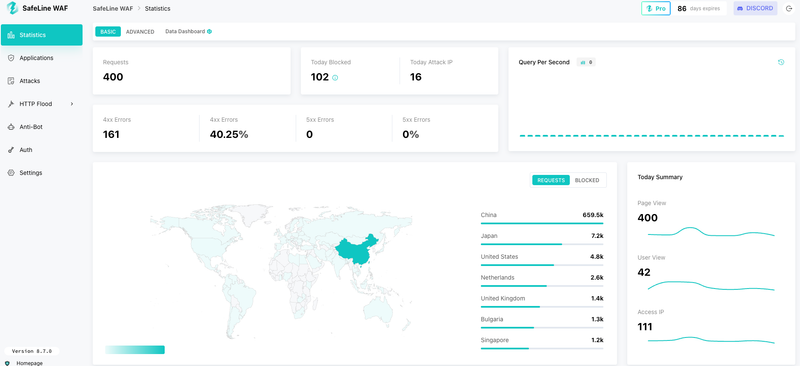This screenshot has height=366, width=800.
Task: Click the Version 8.7.0 label
Action: [32, 351]
